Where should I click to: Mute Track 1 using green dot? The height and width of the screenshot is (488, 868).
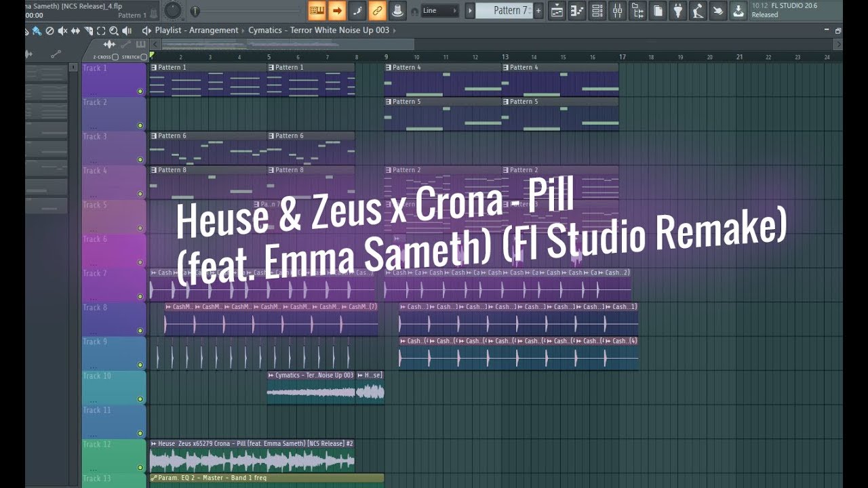coord(140,91)
